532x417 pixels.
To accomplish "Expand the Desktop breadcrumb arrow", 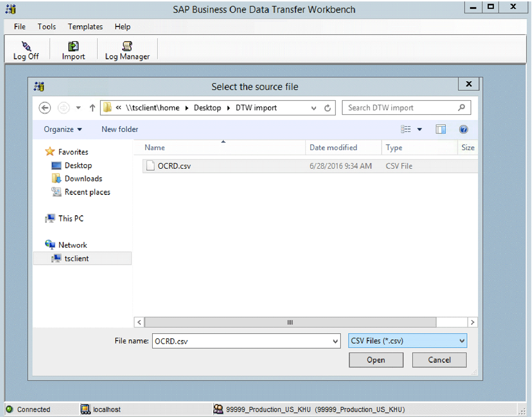I will coord(229,108).
